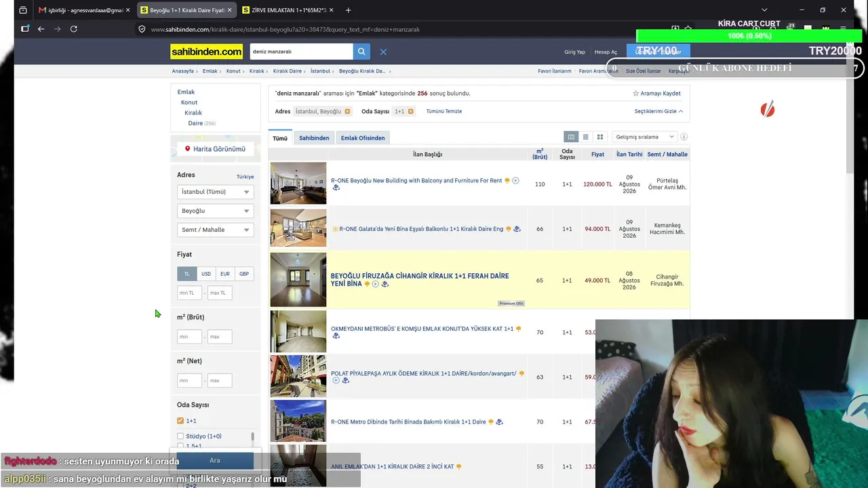
Task: Open the R-ONE Beyoğlu New Building listing thumbnail
Action: (x=298, y=183)
